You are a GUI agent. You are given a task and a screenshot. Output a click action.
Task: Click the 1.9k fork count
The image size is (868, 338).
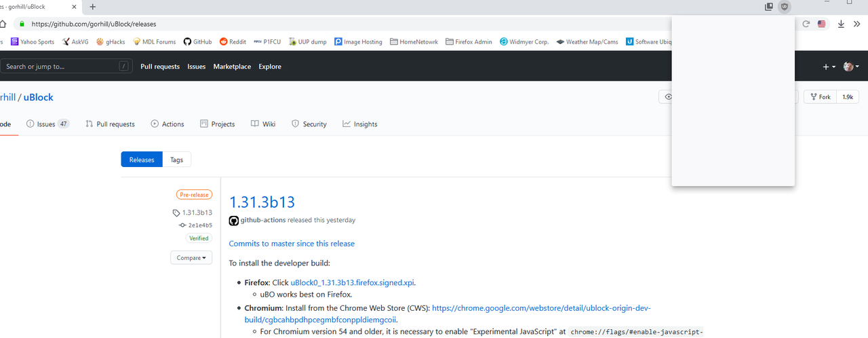[x=848, y=97]
